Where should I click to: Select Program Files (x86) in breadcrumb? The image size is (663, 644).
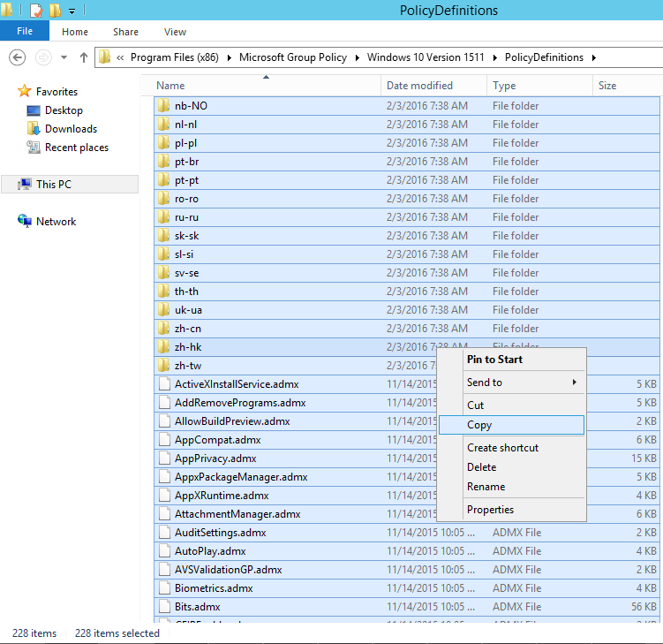175,57
